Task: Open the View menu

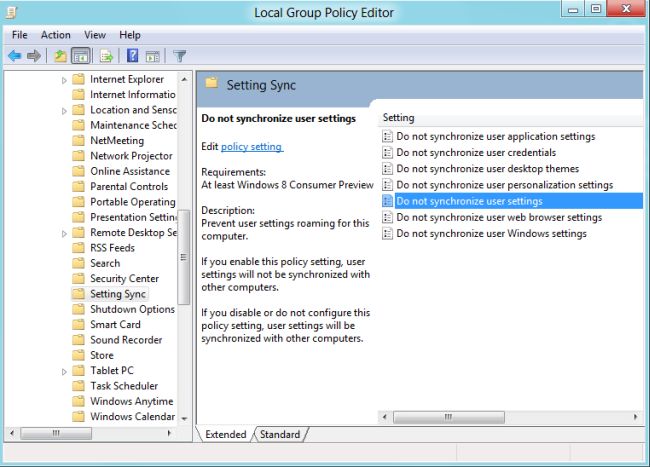Action: (95, 35)
